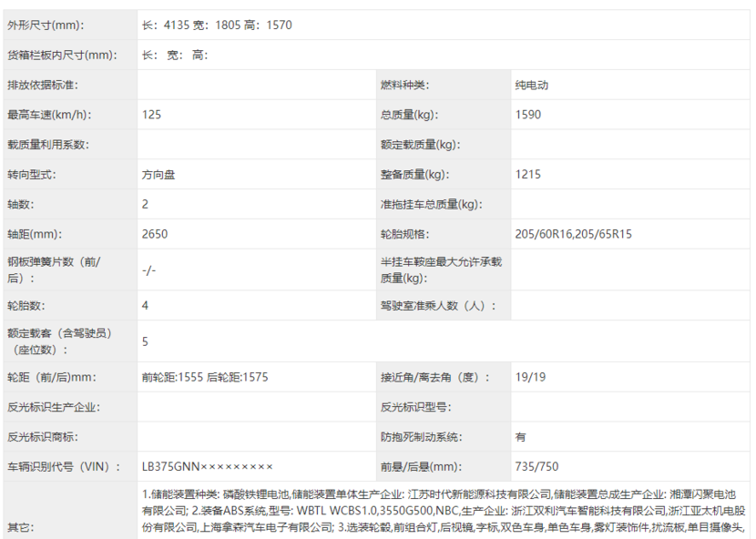Click the 轴数 label
This screenshot has height=539, width=756.
[x=20, y=205]
